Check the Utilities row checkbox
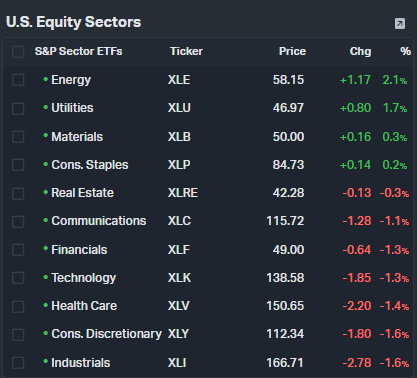 [x=18, y=108]
